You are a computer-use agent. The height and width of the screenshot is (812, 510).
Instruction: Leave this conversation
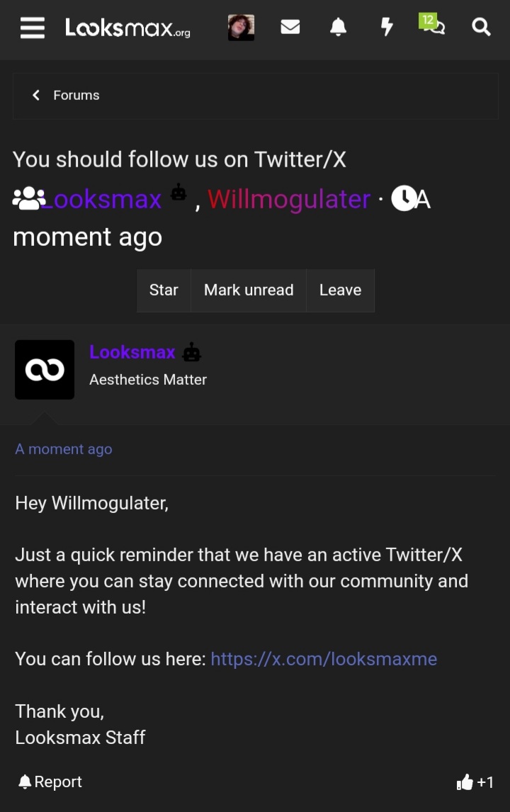pyautogui.click(x=340, y=290)
